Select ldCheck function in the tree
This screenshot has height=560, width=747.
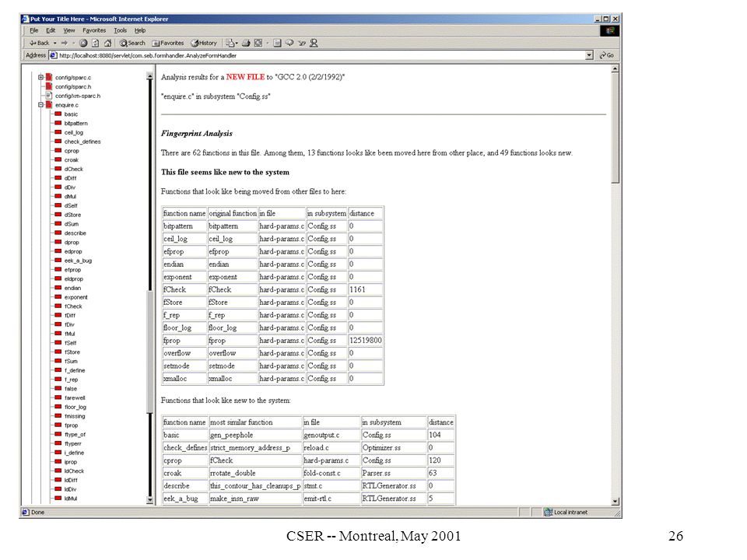(x=74, y=471)
